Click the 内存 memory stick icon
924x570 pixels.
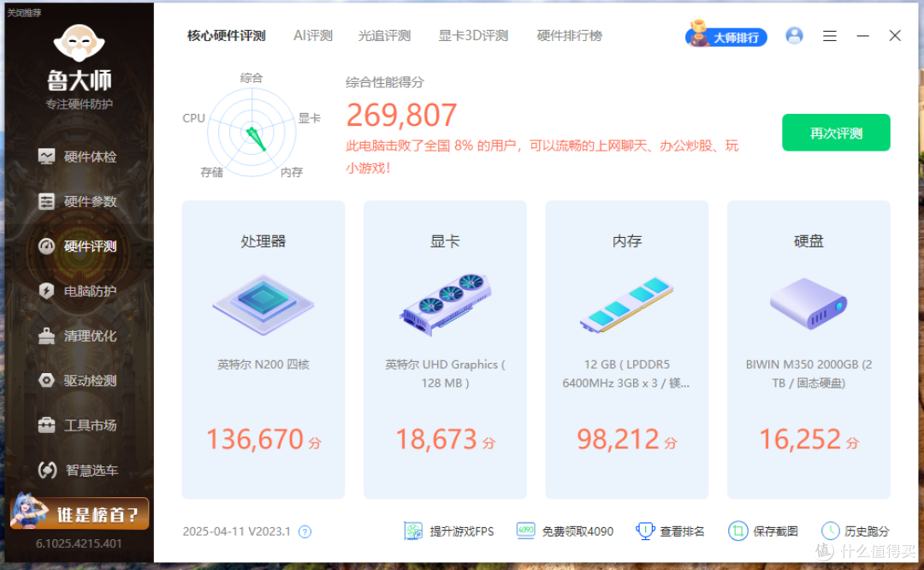(626, 305)
